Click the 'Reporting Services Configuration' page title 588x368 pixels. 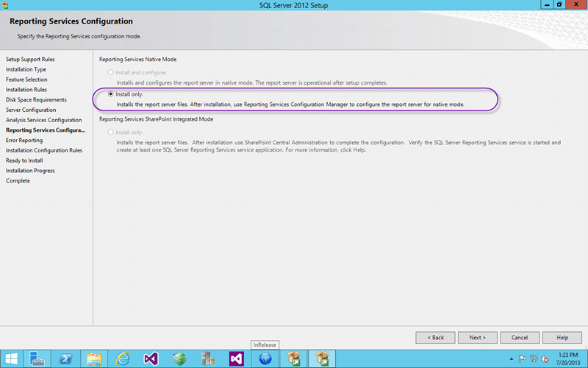(x=71, y=21)
